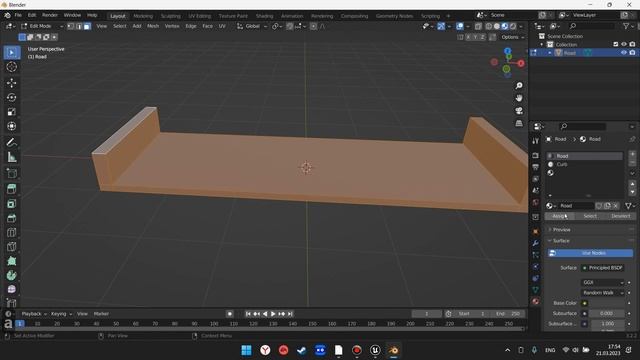The image size is (640, 360).
Task: Select the Smooth tool
Action: (11, 289)
